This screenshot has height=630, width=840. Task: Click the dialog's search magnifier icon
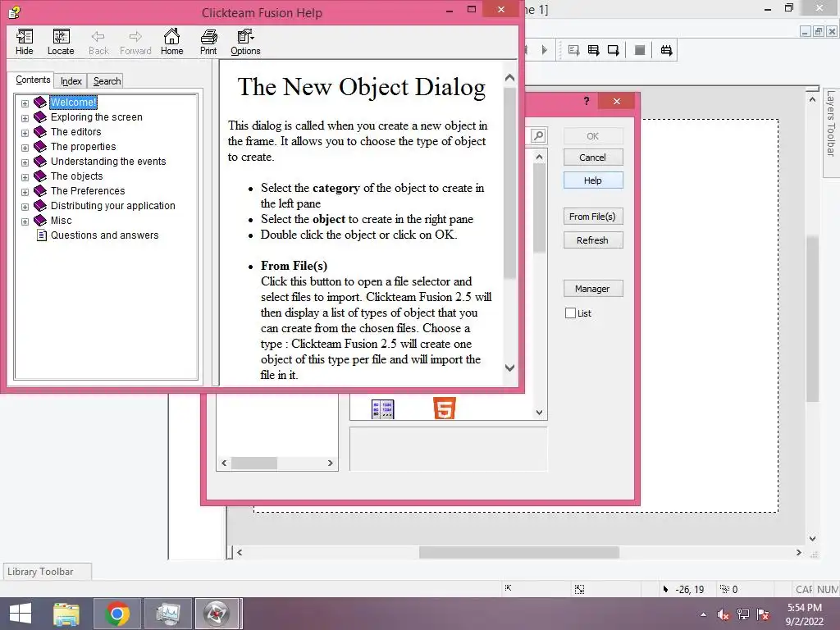point(538,135)
